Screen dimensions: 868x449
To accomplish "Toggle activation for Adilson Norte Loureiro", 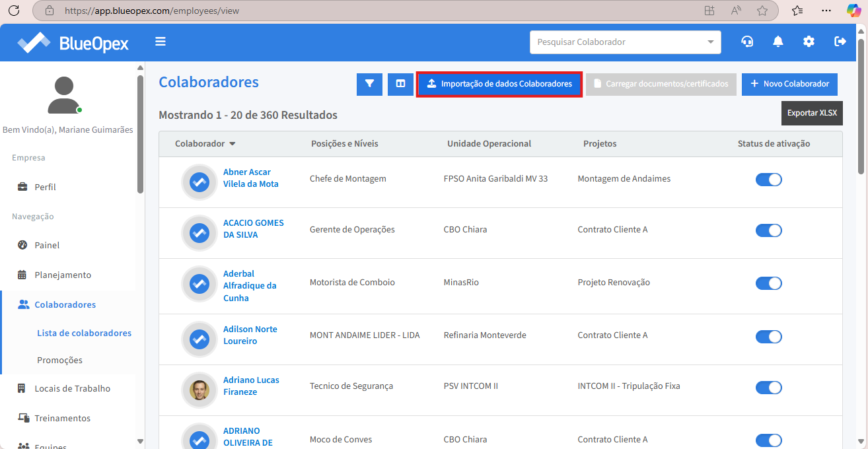I will (x=769, y=336).
